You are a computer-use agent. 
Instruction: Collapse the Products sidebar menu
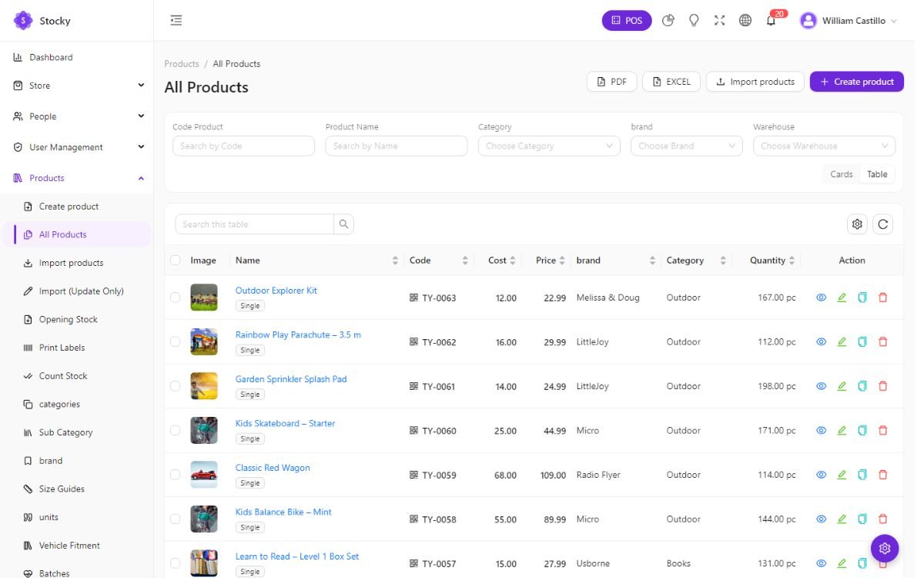(x=77, y=178)
